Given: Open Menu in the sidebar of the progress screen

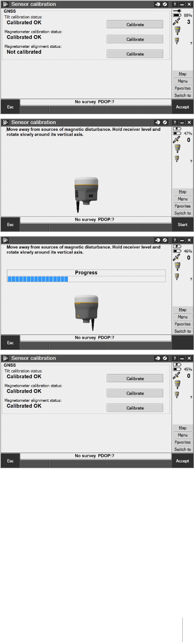Looking at the screenshot, I should (183, 317).
